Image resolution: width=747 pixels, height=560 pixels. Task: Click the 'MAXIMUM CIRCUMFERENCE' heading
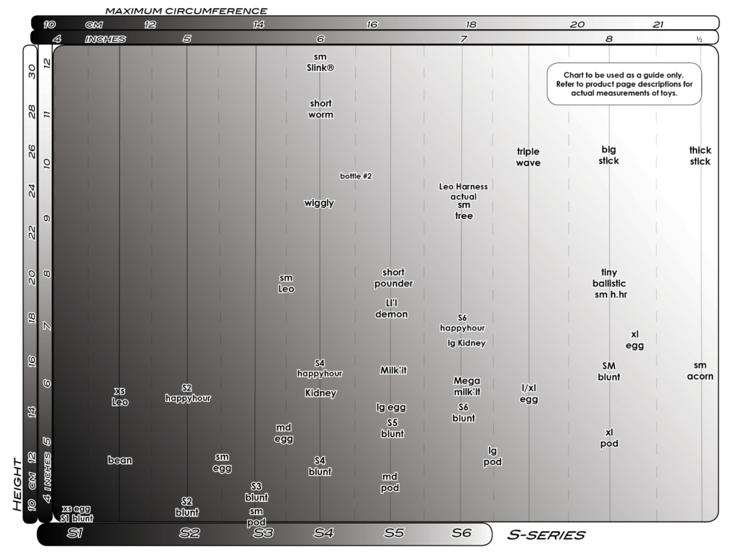pos(186,11)
